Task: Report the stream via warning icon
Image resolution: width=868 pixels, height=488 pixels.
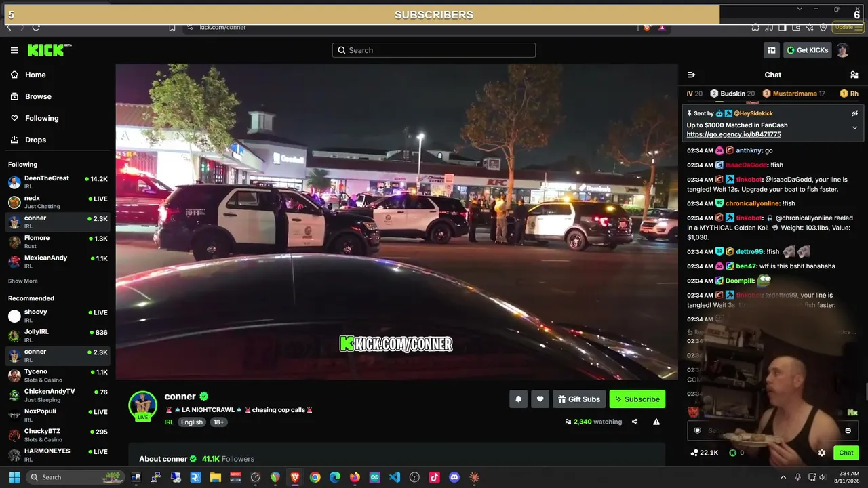Action: pos(656,422)
